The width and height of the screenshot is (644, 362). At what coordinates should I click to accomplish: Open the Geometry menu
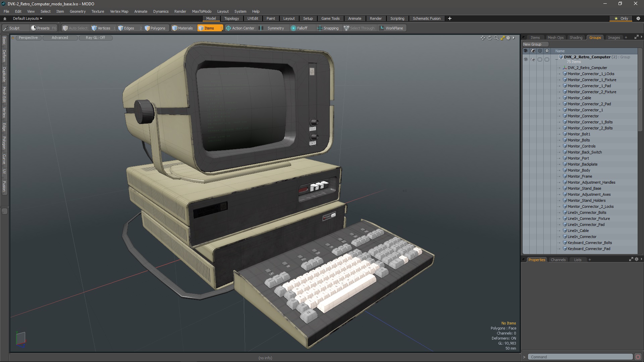coord(77,11)
